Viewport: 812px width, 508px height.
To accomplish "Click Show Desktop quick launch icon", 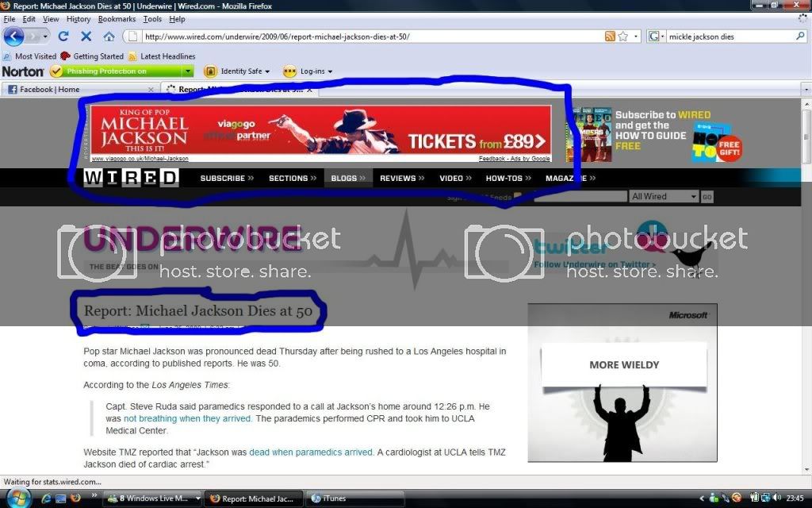I will point(60,498).
